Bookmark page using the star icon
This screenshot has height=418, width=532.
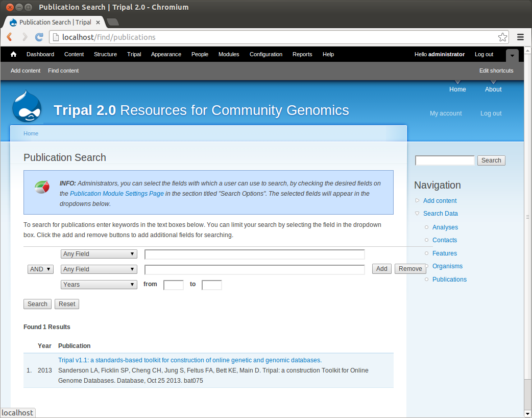pos(502,37)
